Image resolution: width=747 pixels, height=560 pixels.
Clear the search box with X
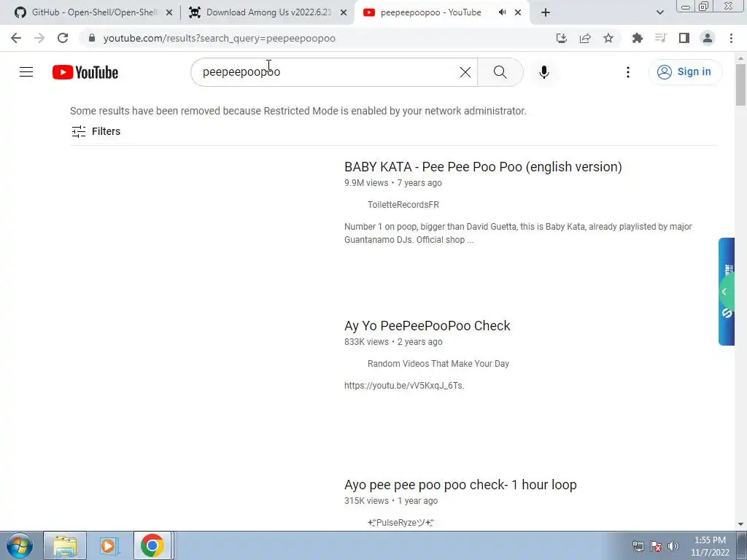tap(465, 72)
